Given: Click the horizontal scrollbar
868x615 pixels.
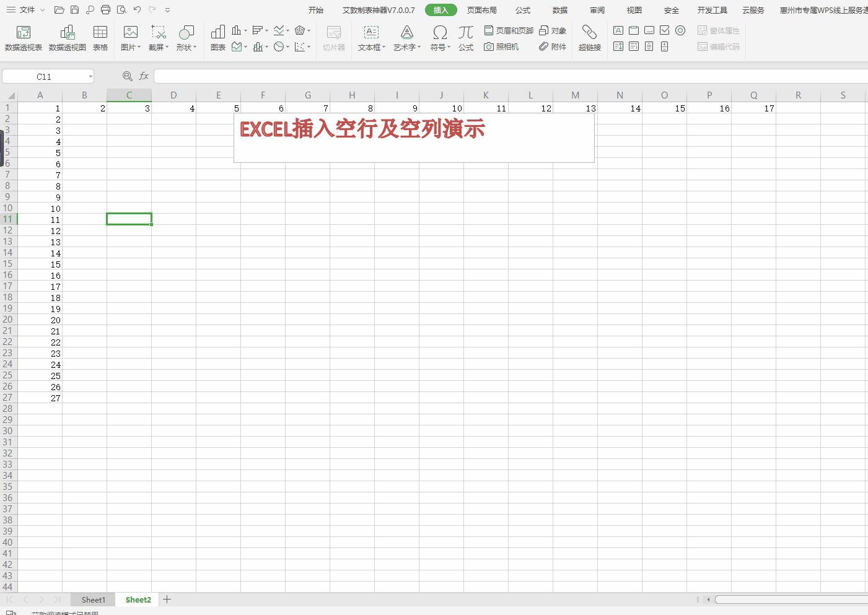Looking at the screenshot, I should 791,600.
